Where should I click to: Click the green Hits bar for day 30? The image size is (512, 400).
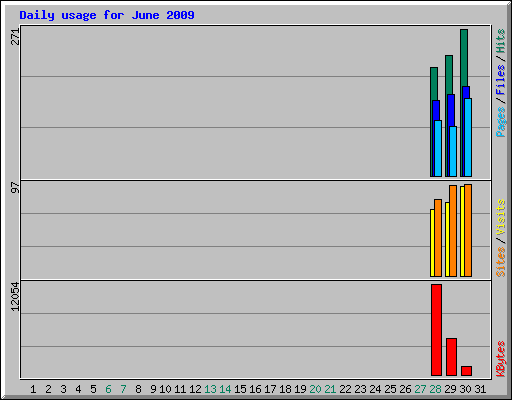click(464, 57)
